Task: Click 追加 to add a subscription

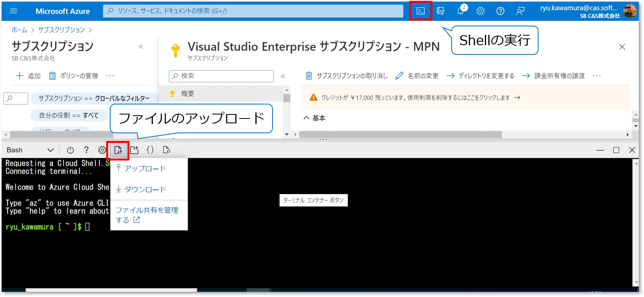Action: point(28,76)
